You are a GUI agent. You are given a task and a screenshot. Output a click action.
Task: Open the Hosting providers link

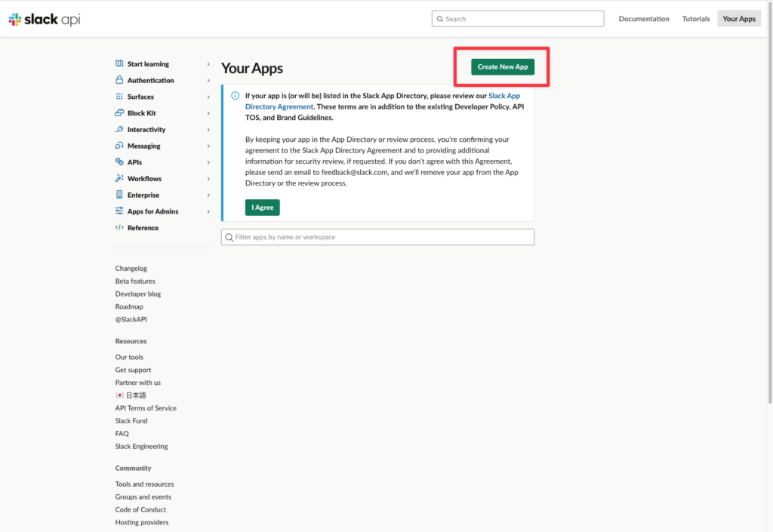(142, 523)
